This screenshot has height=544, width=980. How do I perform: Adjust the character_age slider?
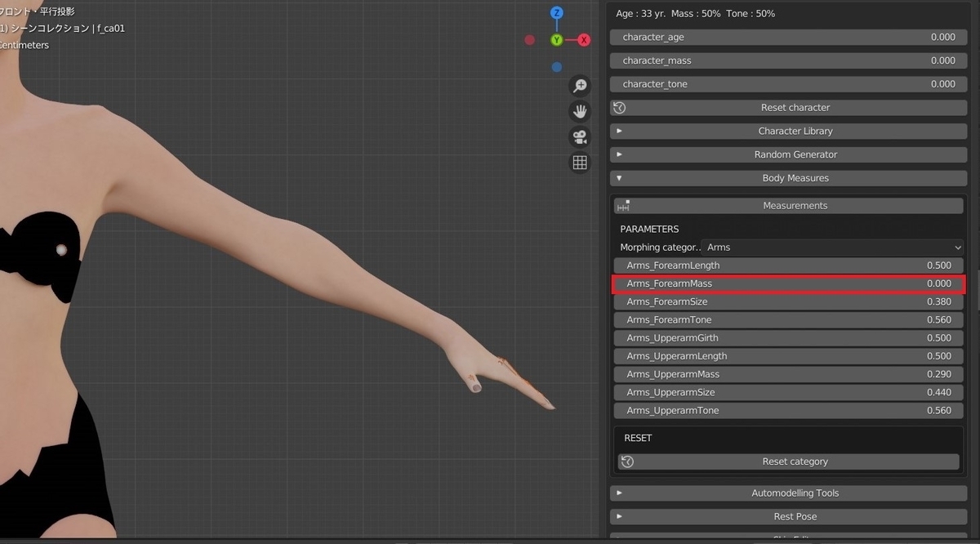pos(789,37)
